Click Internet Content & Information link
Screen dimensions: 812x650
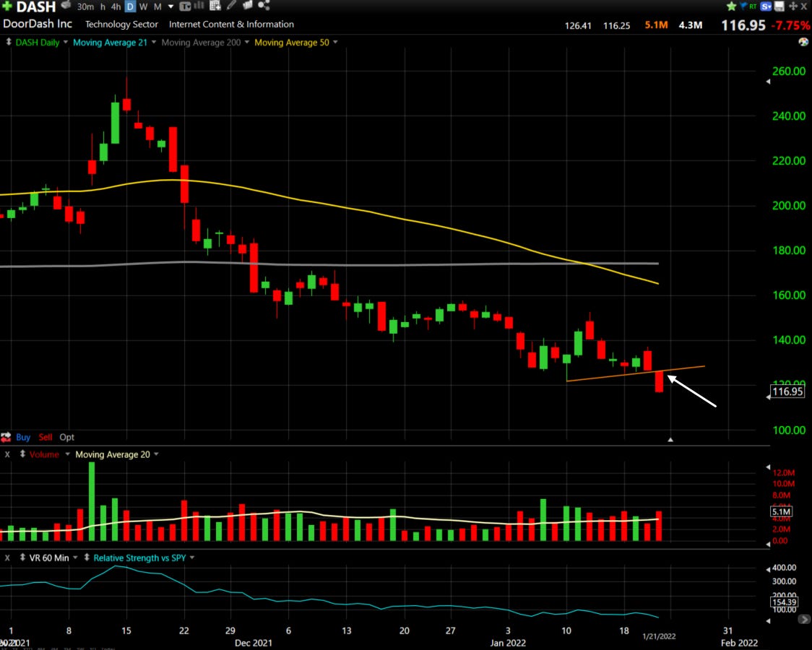coord(231,25)
